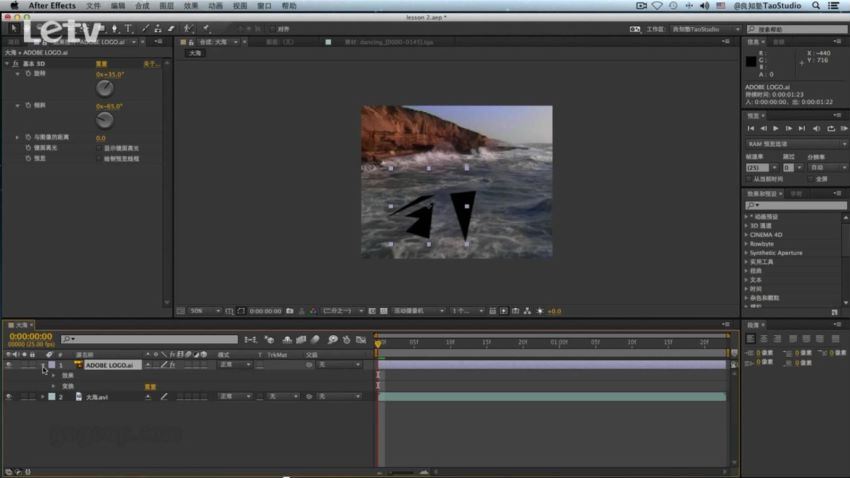Select the Puppet Pin tool
Image resolution: width=850 pixels, height=478 pixels.
[207, 28]
